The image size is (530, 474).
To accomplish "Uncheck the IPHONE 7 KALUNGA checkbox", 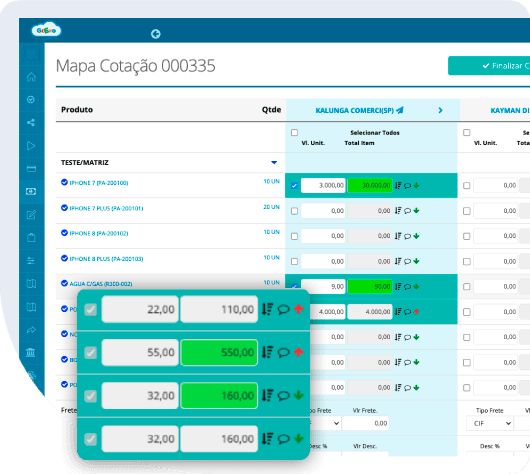I will (x=294, y=186).
